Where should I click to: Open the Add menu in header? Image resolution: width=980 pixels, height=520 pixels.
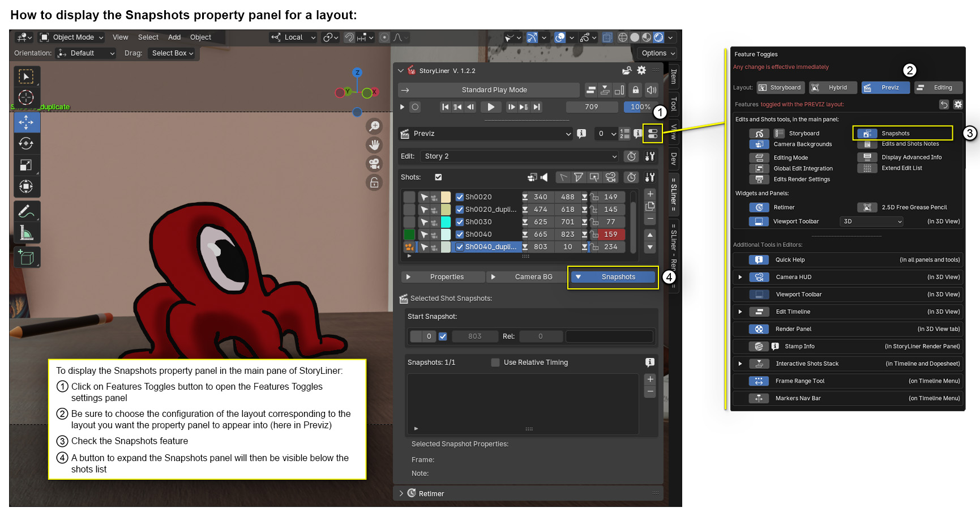[174, 37]
